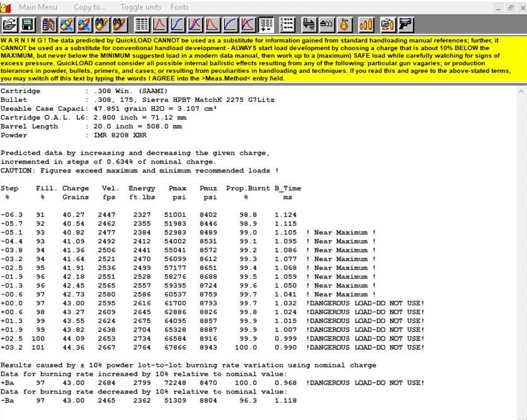The height and width of the screenshot is (420, 527).
Task: Click the Pmax value 58276
Action: 175,277
